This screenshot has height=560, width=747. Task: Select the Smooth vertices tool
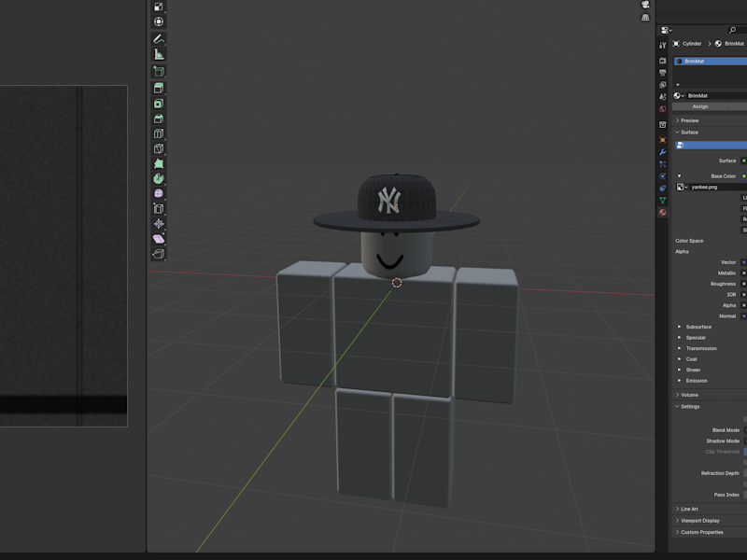(159, 193)
